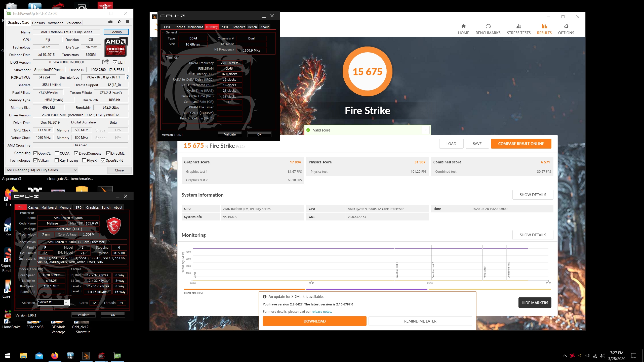This screenshot has height=362, width=644.
Task: Click GPU-Z Close button
Action: (x=119, y=170)
